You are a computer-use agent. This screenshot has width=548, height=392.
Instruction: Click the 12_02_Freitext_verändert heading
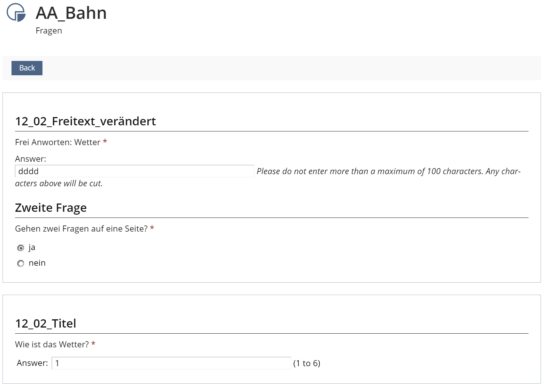85,121
